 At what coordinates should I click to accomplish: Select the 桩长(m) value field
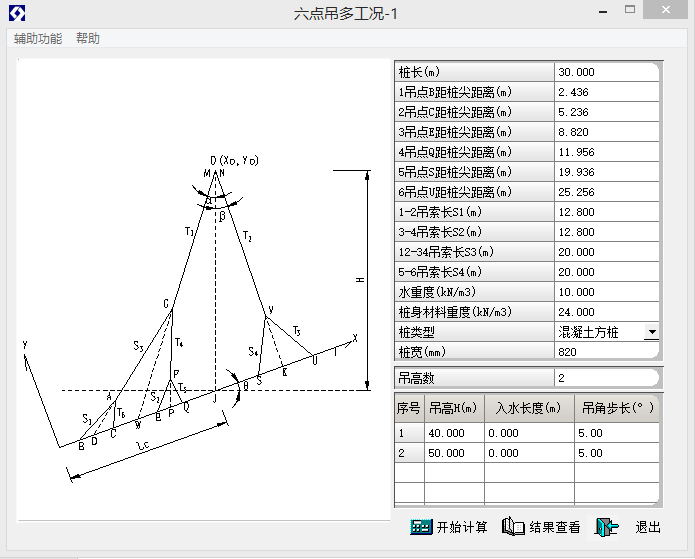(606, 72)
